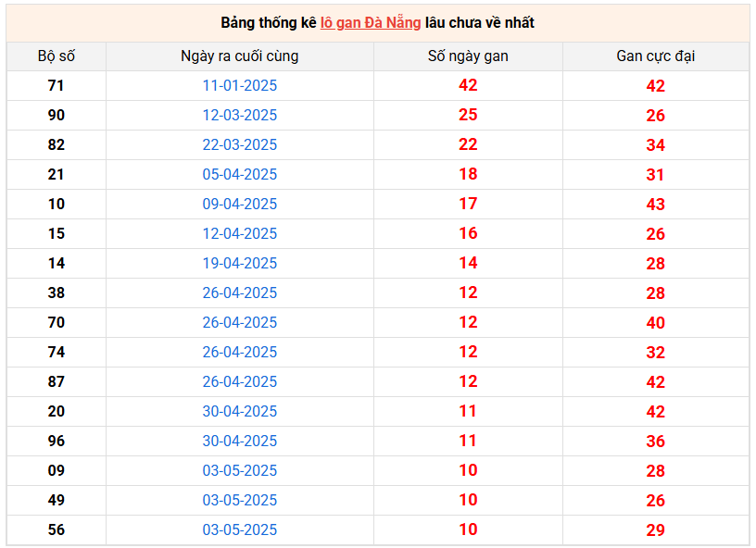This screenshot has width=756, height=548.
Task: Click the 'Ngày ra cuối cùng' column header
Action: 239,56
